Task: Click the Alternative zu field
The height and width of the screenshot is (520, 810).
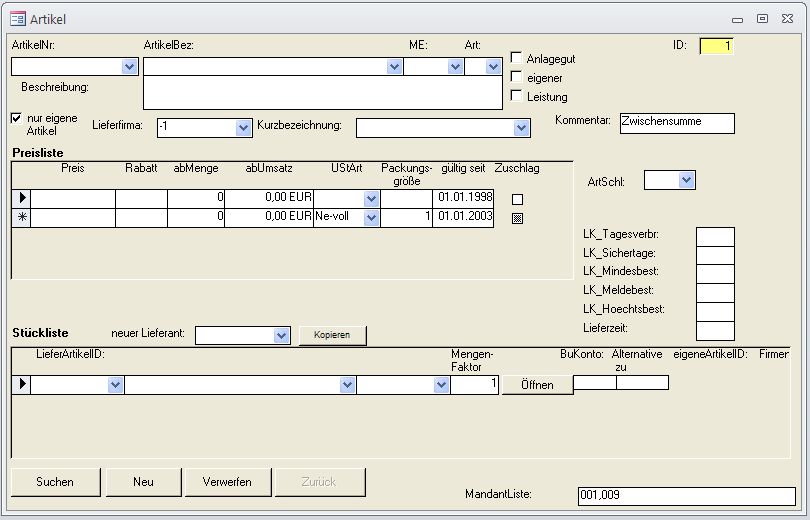Action: [643, 383]
